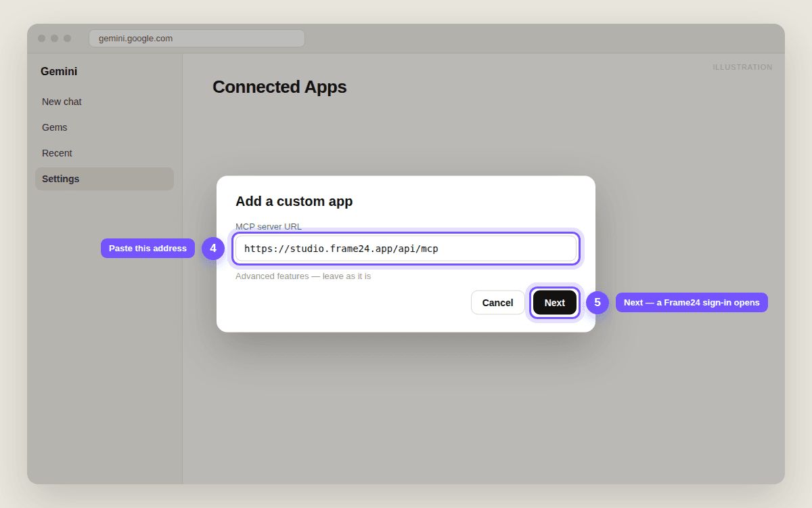Click the Next button in the dialog
The width and height of the screenshot is (812, 508).
(x=555, y=303)
